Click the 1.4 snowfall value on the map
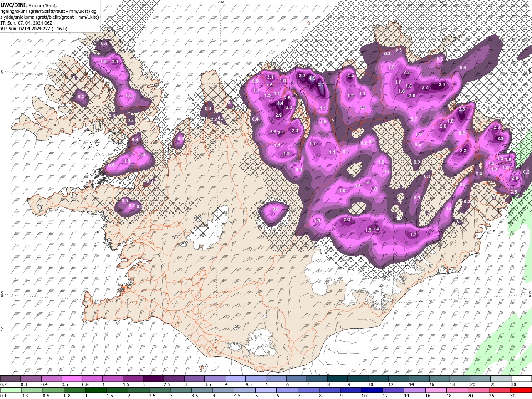 click(x=367, y=182)
